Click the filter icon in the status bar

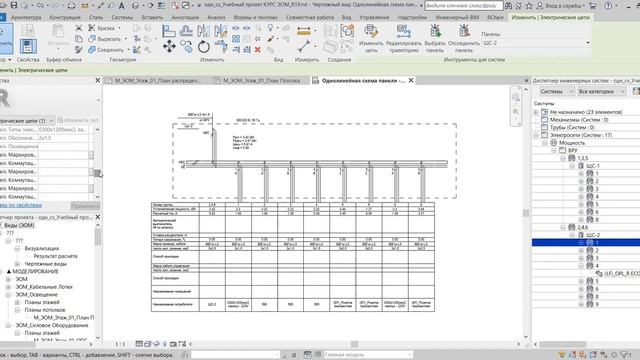[625, 355]
